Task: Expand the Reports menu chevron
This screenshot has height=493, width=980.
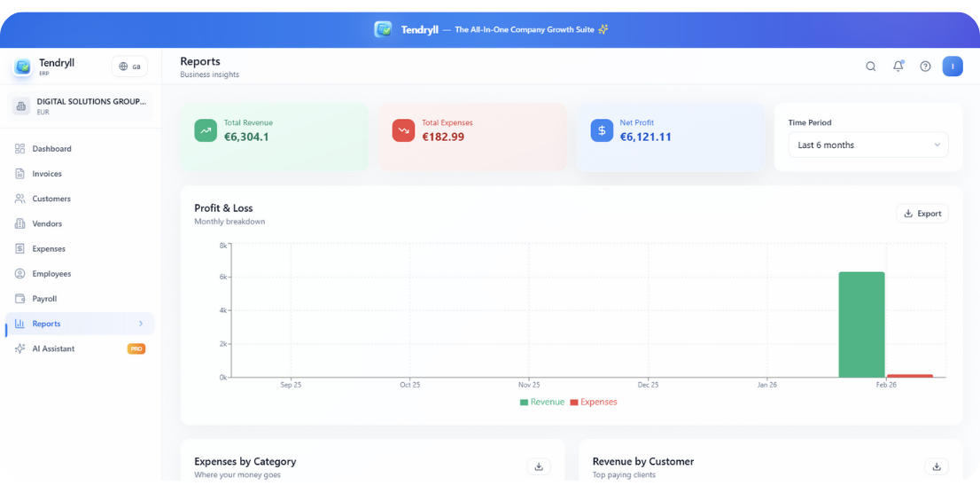Action: click(141, 324)
